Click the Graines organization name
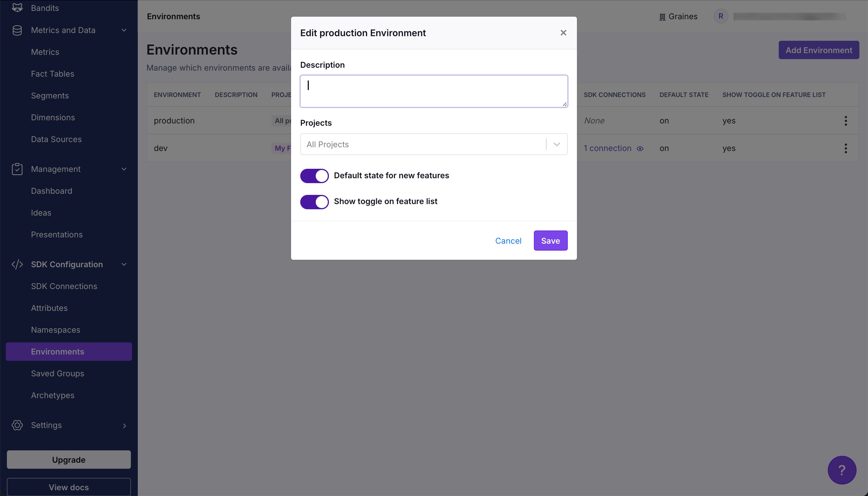Screen dimensions: 868x496 (x=683, y=16)
